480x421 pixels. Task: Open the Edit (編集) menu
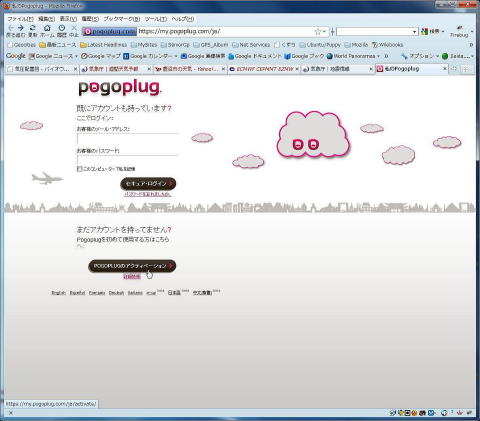pos(46,19)
